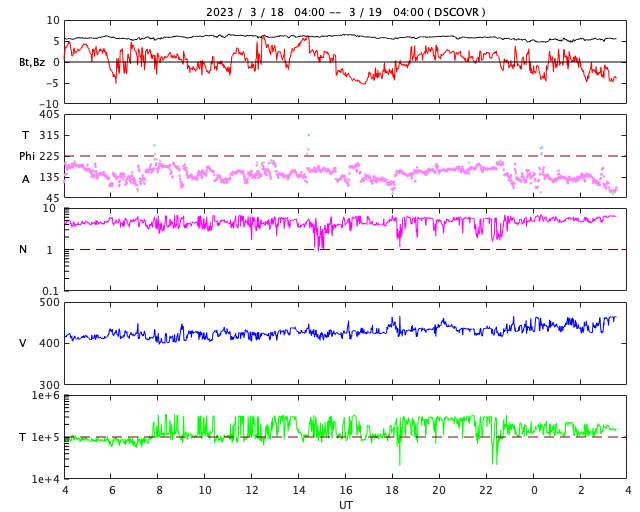
Task: Click the "135" y-axis value
Action: coord(49,177)
